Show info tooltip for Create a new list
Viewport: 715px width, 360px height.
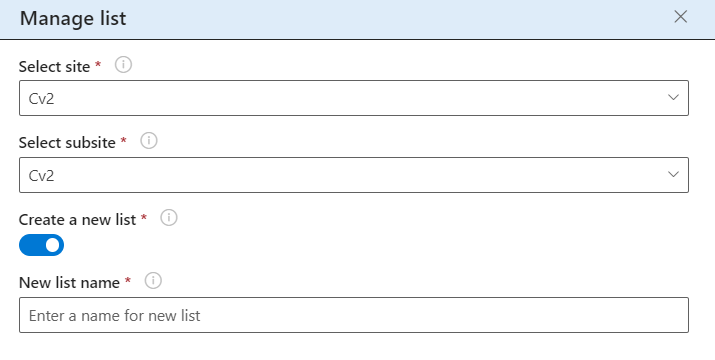pyautogui.click(x=169, y=218)
